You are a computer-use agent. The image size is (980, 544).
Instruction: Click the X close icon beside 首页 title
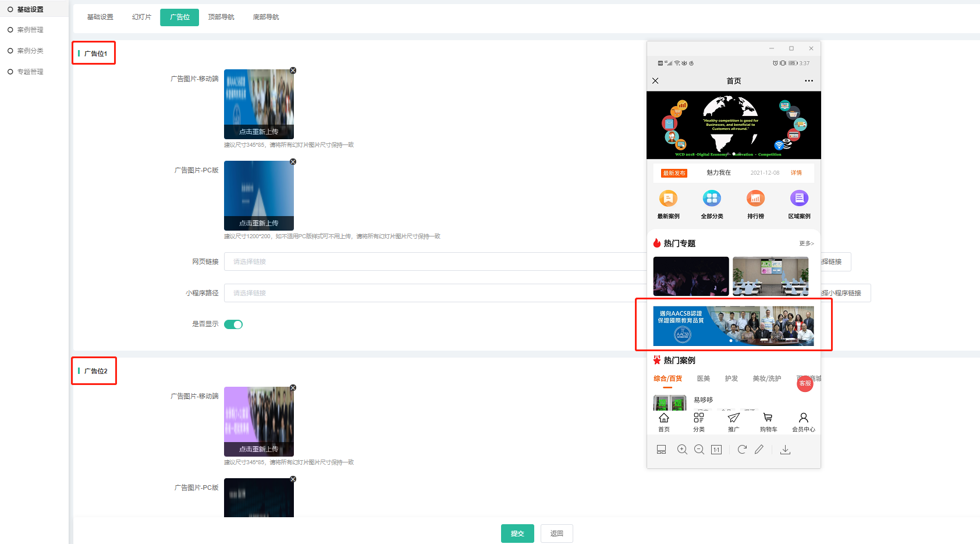[655, 81]
